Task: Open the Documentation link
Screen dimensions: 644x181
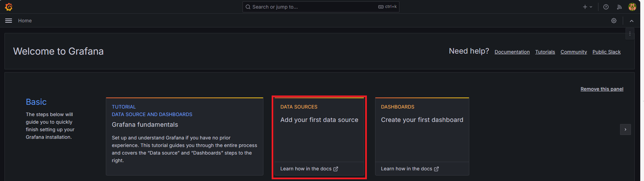Action: (512, 52)
